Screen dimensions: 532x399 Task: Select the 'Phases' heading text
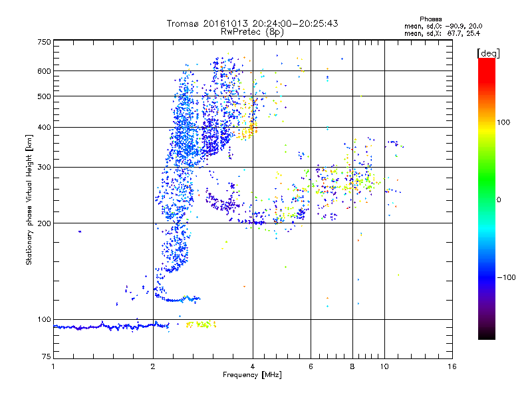pos(430,19)
